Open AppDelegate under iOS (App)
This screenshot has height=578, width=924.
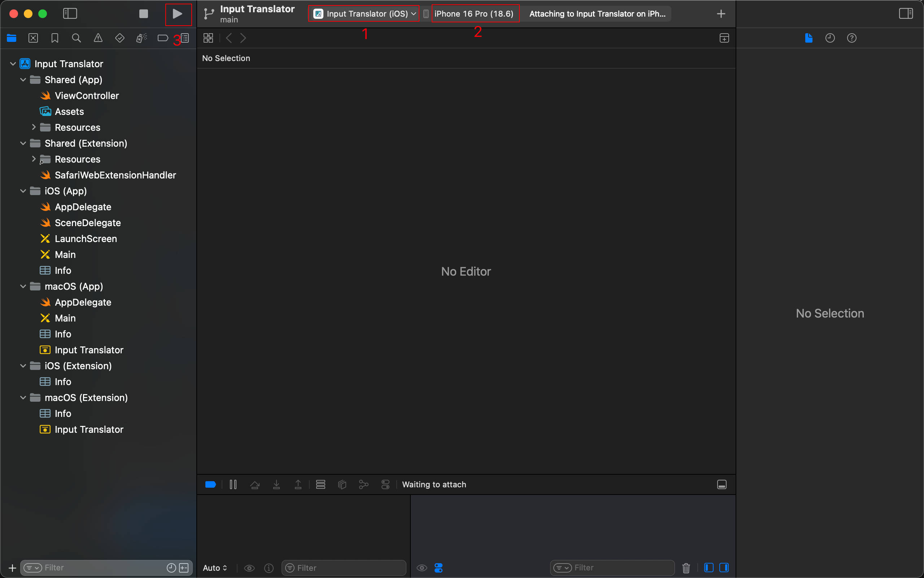point(83,207)
